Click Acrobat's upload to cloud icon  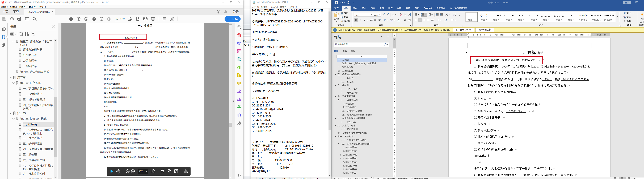coord(12,19)
